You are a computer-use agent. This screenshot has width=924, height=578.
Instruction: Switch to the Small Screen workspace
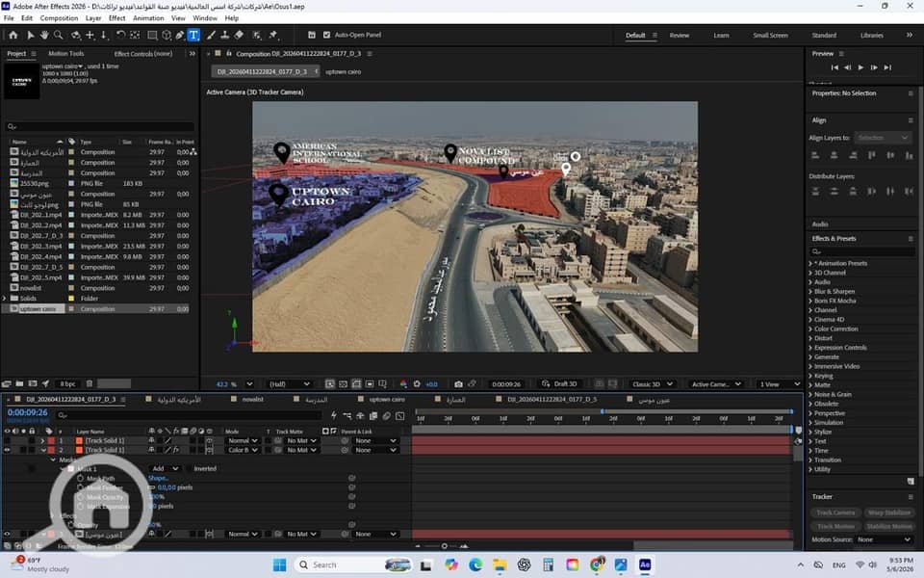tap(770, 36)
